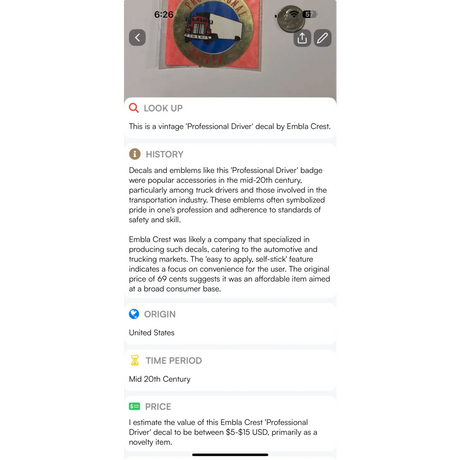Tap the PRICE section heading

tap(158, 407)
